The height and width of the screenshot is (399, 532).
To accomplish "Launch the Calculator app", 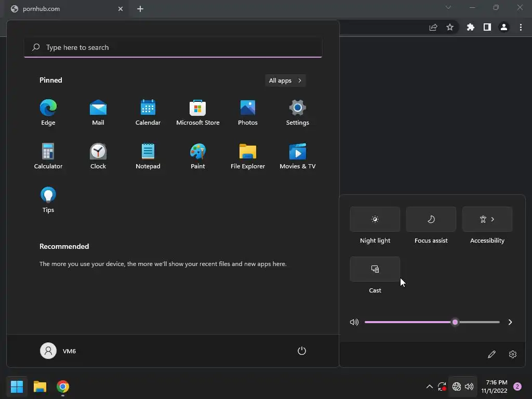I will click(x=48, y=156).
